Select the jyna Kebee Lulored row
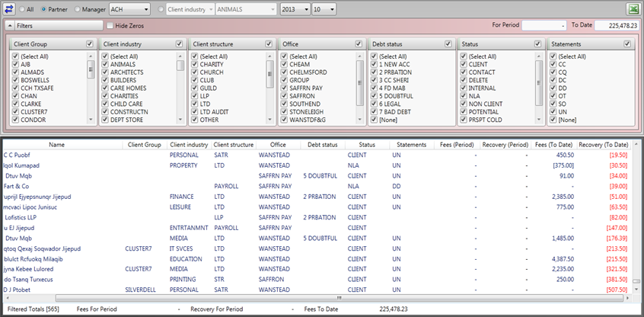 tap(316, 269)
